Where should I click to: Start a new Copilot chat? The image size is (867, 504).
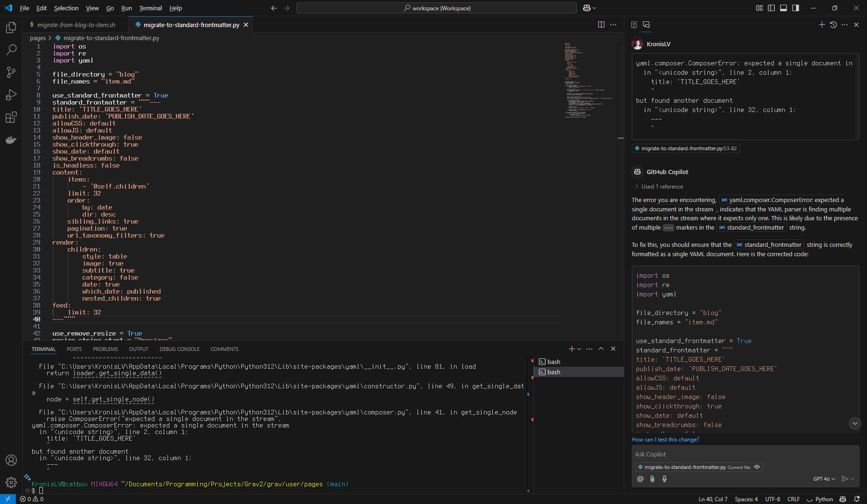click(822, 25)
